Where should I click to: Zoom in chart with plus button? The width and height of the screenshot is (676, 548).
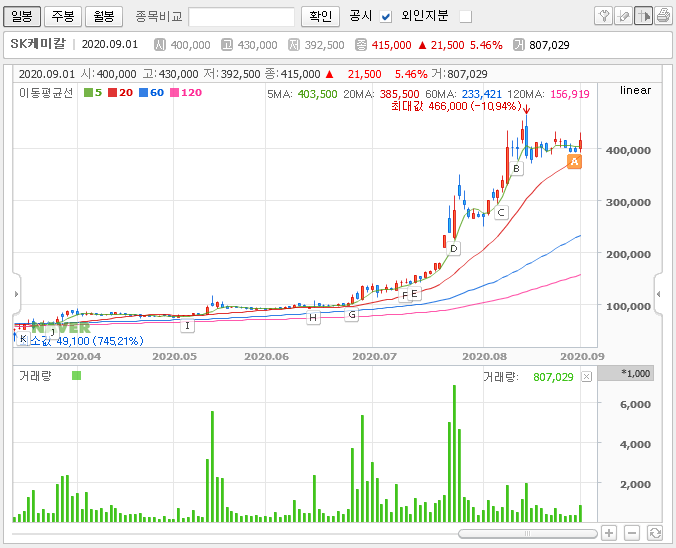[609, 533]
